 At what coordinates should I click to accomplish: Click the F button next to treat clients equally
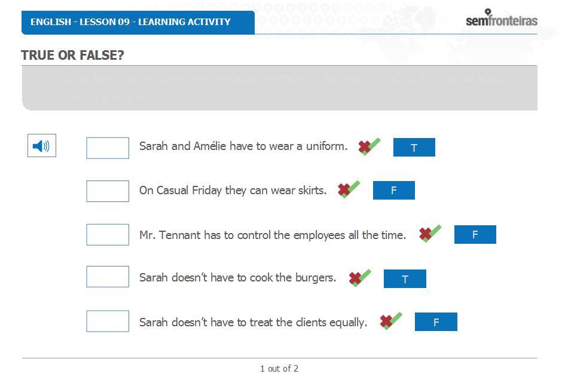click(436, 321)
